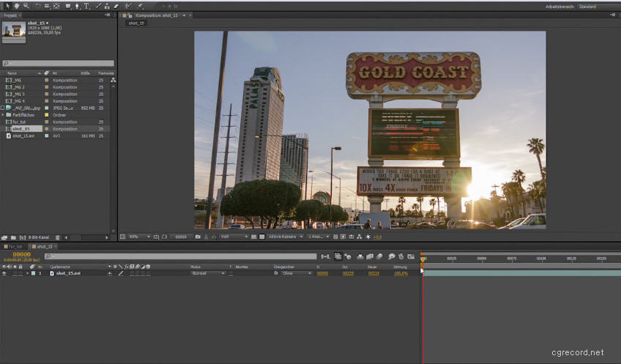Image resolution: width=621 pixels, height=364 pixels.
Task: Open the Ohne parent dropdown
Action: (x=297, y=274)
